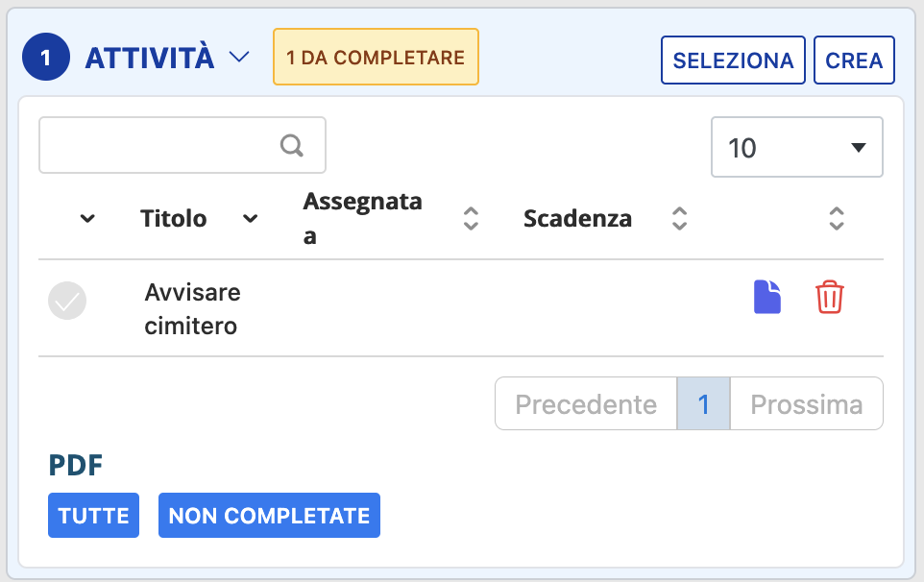This screenshot has width=924, height=582.
Task: Open the document icon for Avvisare cimitero
Action: pos(766,298)
